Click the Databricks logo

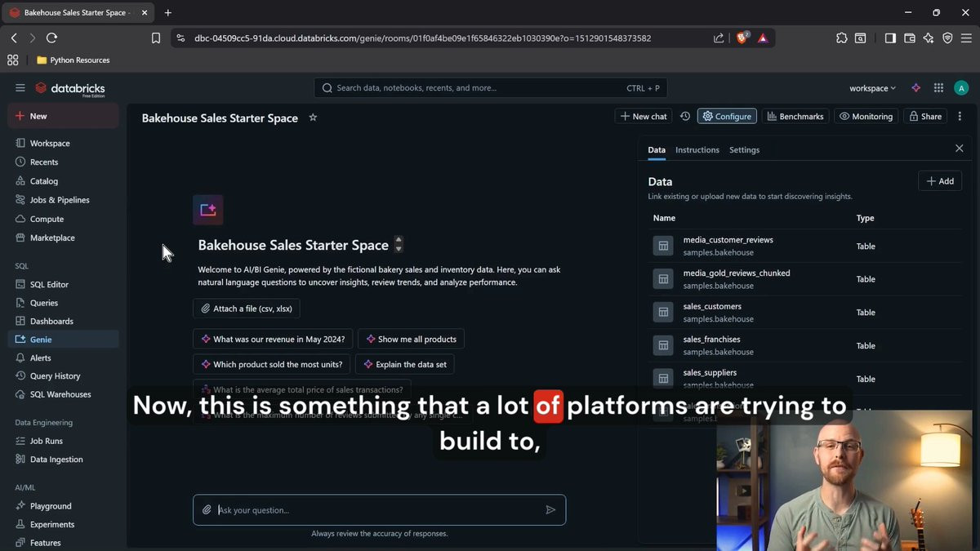pos(70,88)
